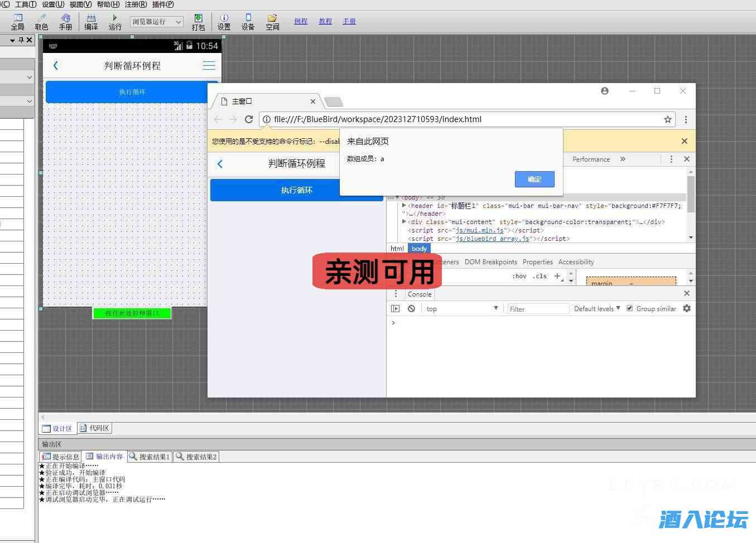Image resolution: width=756 pixels, height=543 pixels.
Task: Open the 浏览器运行 run mode dropdown
Action: click(156, 22)
